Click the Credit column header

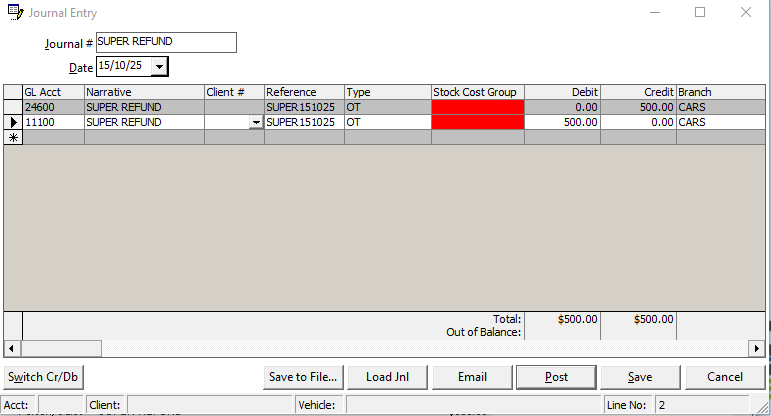click(x=638, y=92)
